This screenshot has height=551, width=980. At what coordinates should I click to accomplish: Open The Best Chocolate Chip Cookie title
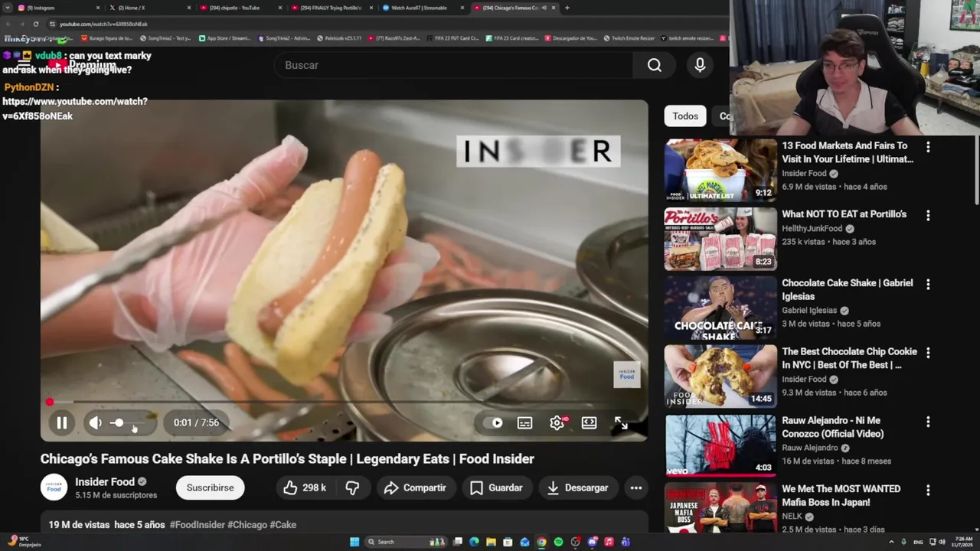tap(849, 358)
